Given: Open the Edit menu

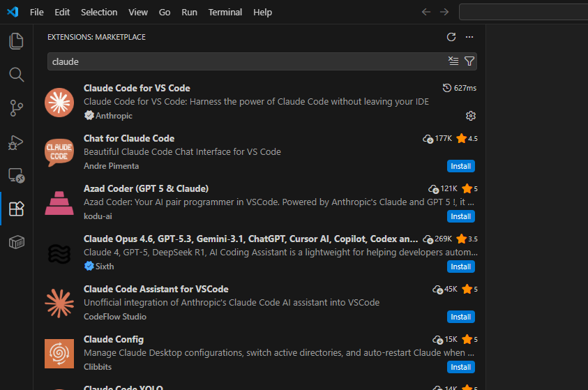Looking at the screenshot, I should coord(62,13).
